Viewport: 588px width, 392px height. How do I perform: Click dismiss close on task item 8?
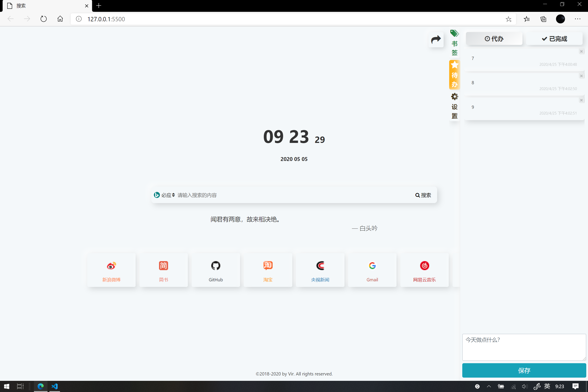[x=581, y=76]
